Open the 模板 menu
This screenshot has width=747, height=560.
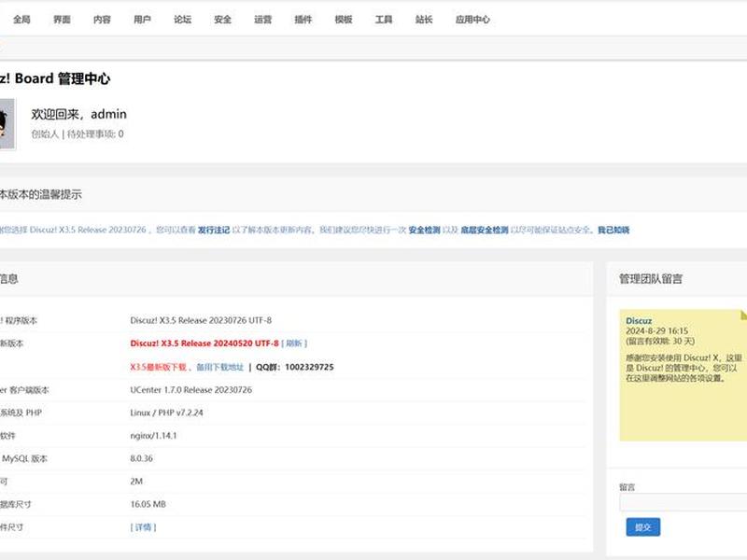[x=344, y=20]
